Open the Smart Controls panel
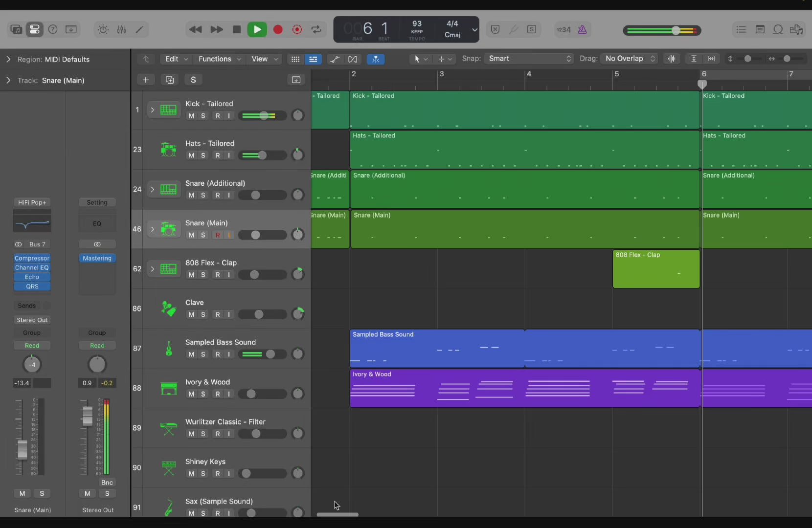This screenshot has height=528, width=812. tap(103, 30)
